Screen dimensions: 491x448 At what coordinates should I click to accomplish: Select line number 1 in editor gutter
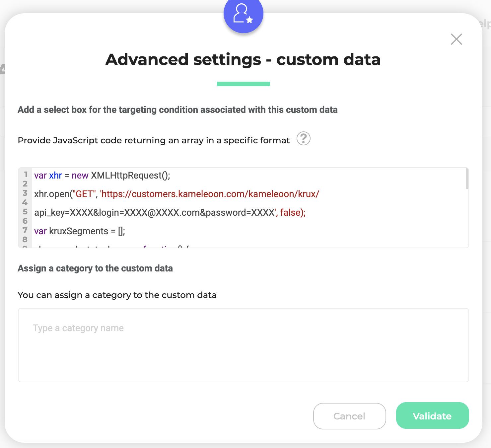coord(26,174)
